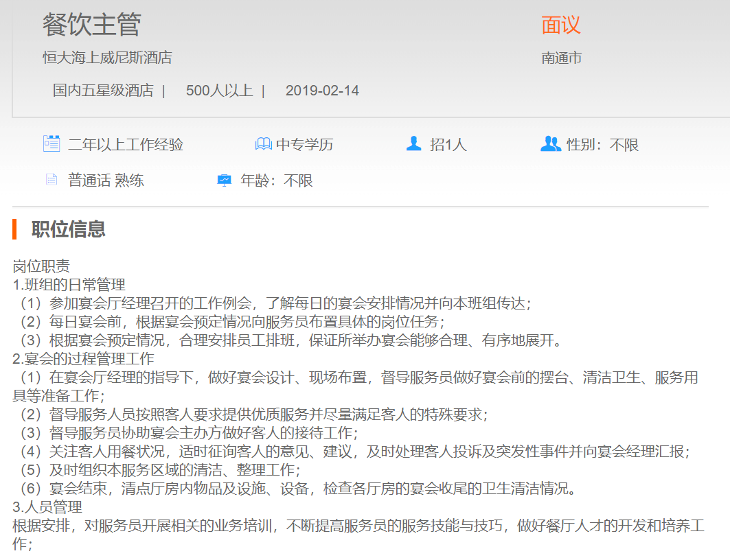Click the 职位信息 section heading
Viewport: 730px width, 560px height.
pos(69,229)
